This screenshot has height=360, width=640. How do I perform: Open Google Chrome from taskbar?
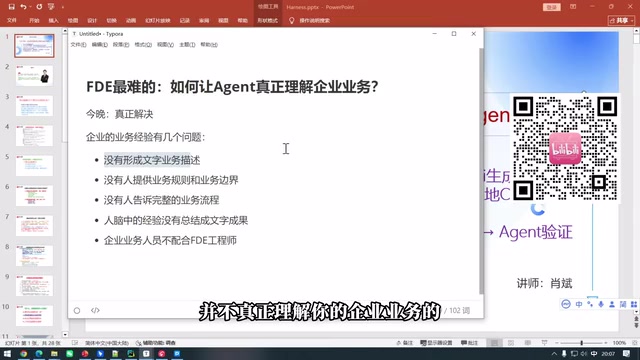24,353
